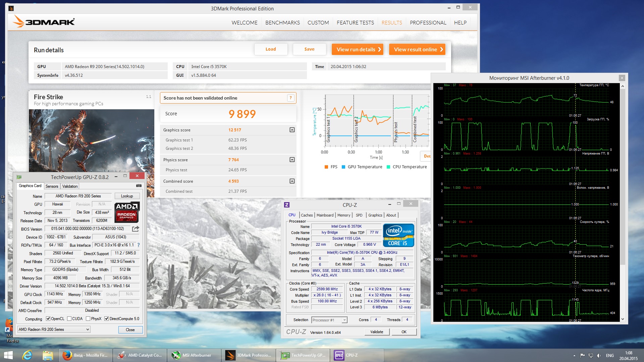This screenshot has width=644, height=362.
Task: Click Validate button in CPU-Z
Action: click(377, 332)
